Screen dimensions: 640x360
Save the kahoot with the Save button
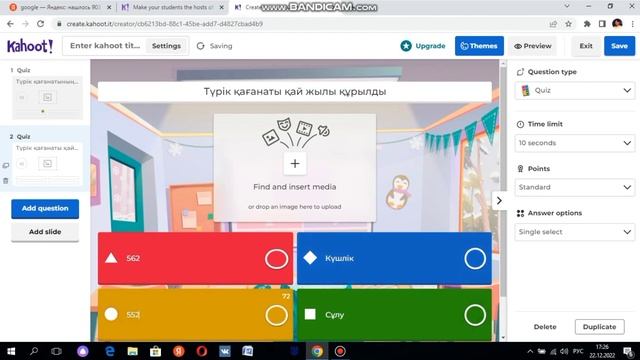point(619,46)
